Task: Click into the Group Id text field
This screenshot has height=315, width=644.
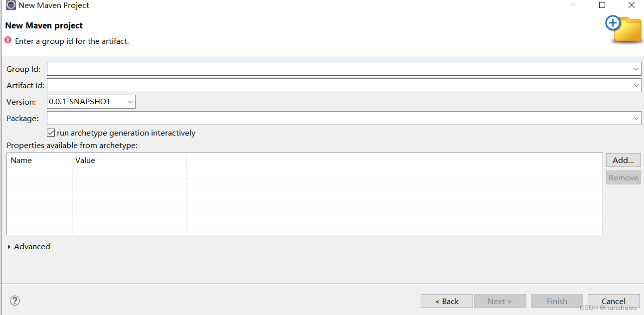Action: (x=339, y=69)
